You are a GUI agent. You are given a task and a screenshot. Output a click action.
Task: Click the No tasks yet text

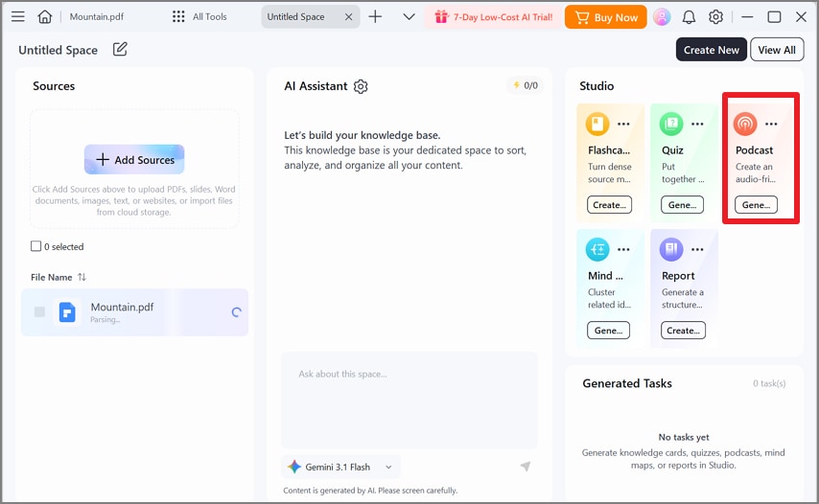pyautogui.click(x=684, y=437)
